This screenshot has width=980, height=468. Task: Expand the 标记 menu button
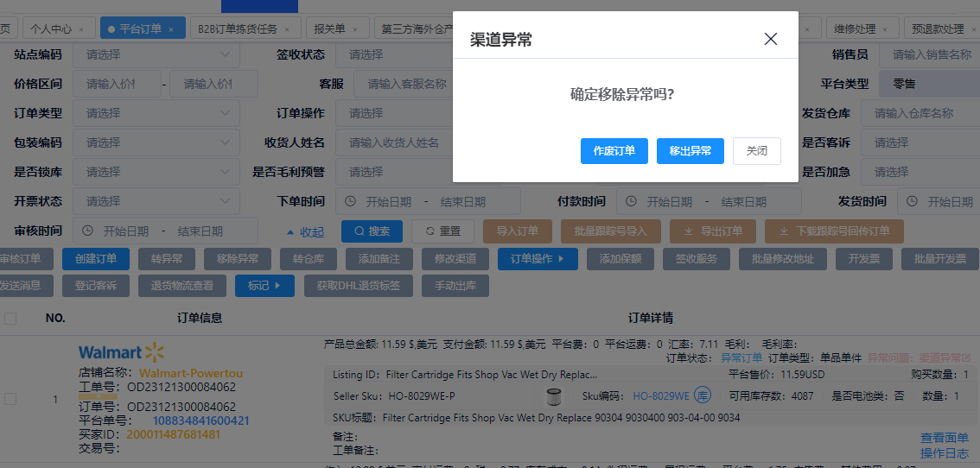click(x=265, y=286)
